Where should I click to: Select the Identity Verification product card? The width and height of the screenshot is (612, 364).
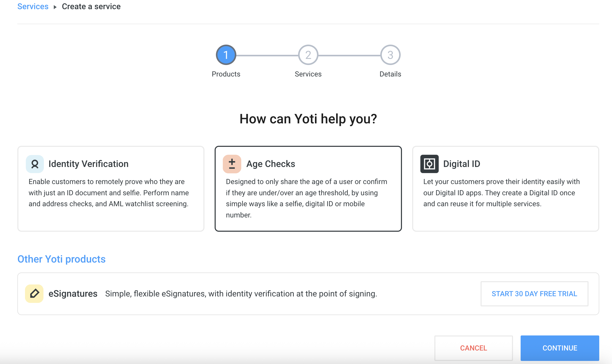pyautogui.click(x=111, y=189)
